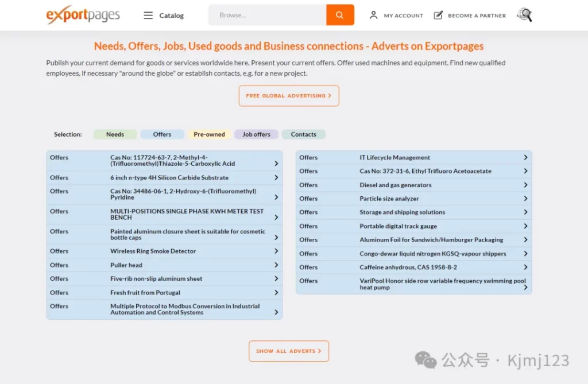Open 'Multiple Protocol to Modbus Conversion' advert
Screen dimensions: 588x384
(185, 309)
